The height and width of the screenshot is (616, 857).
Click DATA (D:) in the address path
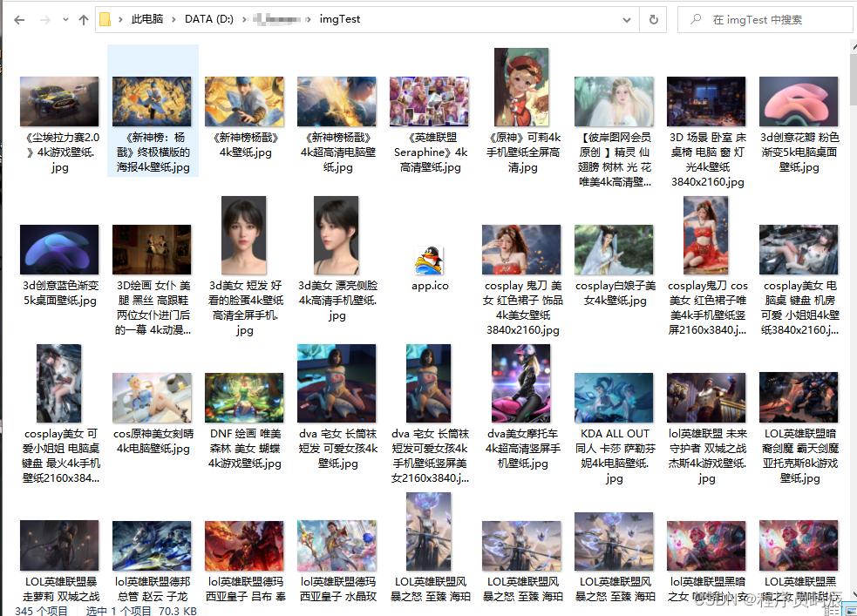pos(208,19)
